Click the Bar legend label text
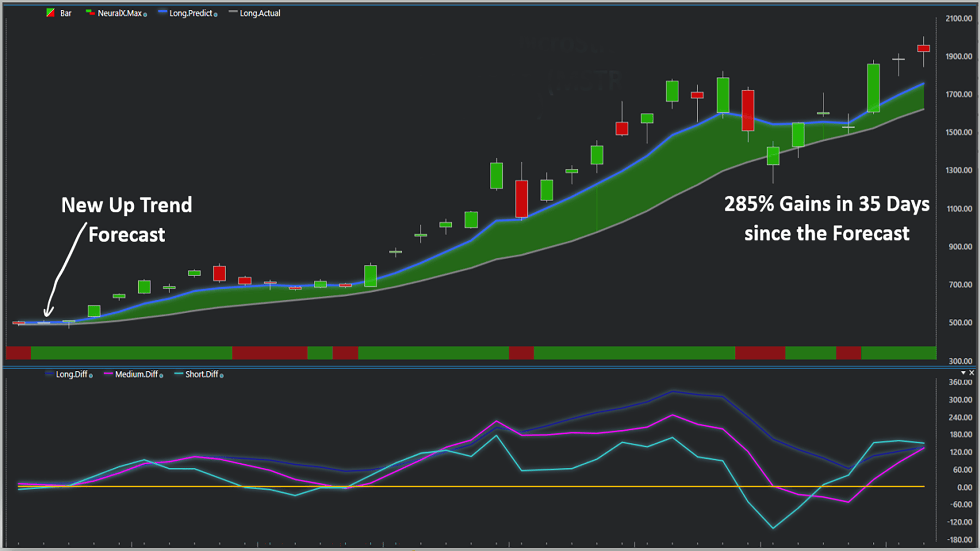Image resolution: width=980 pixels, height=551 pixels. point(66,13)
